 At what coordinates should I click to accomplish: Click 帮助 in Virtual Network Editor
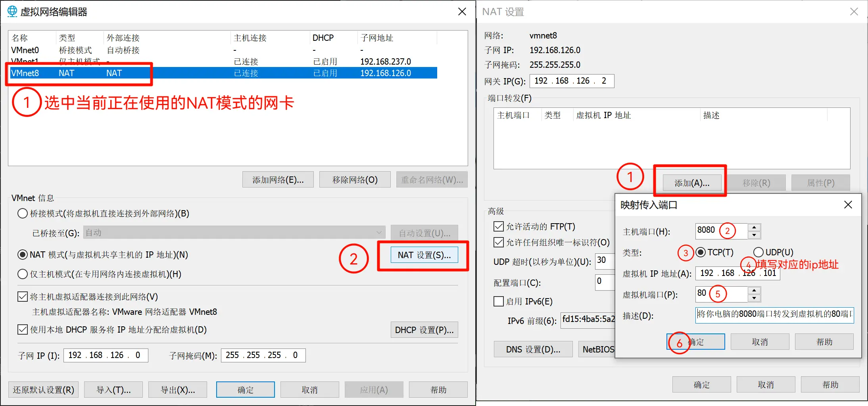tap(438, 390)
